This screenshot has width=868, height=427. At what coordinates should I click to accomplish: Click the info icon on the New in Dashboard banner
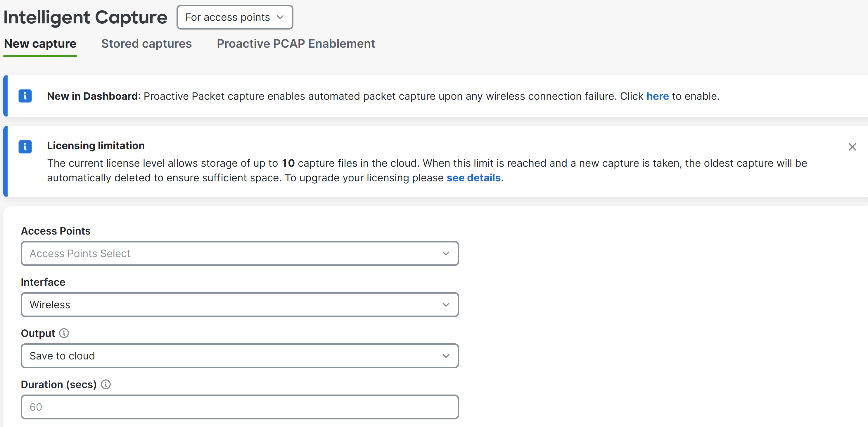25,96
